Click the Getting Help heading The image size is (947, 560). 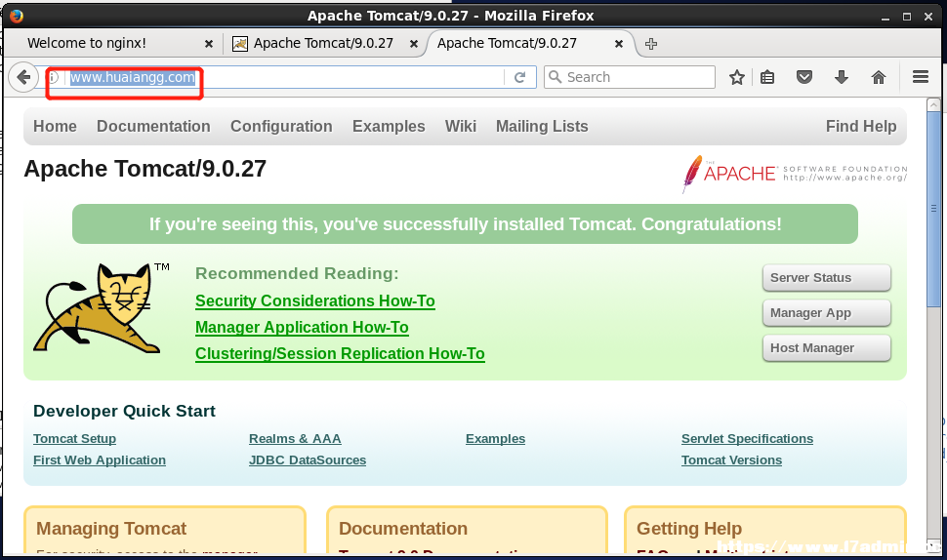coord(688,529)
